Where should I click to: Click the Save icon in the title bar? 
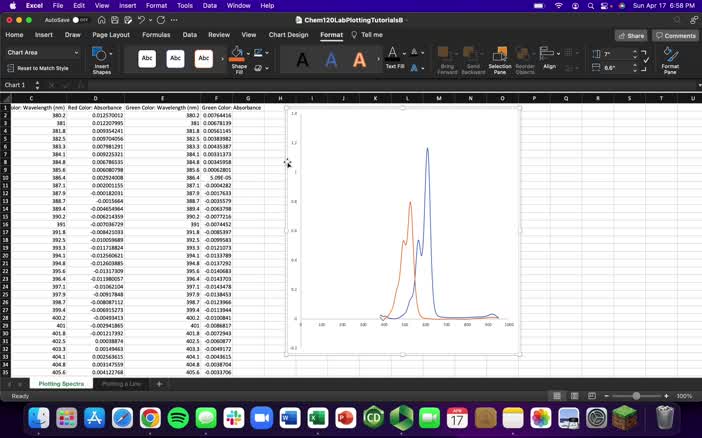pos(115,20)
